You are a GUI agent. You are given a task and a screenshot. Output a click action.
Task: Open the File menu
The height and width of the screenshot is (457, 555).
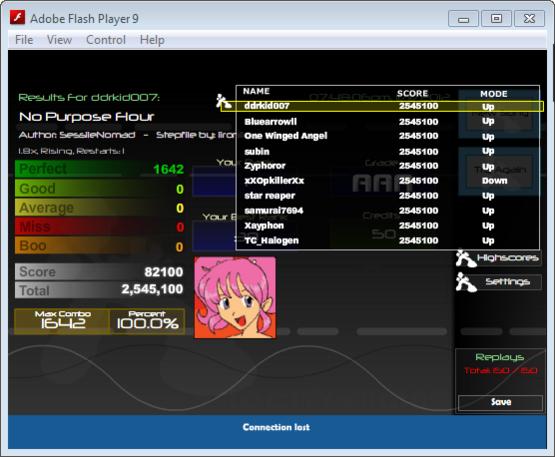pyautogui.click(x=24, y=40)
